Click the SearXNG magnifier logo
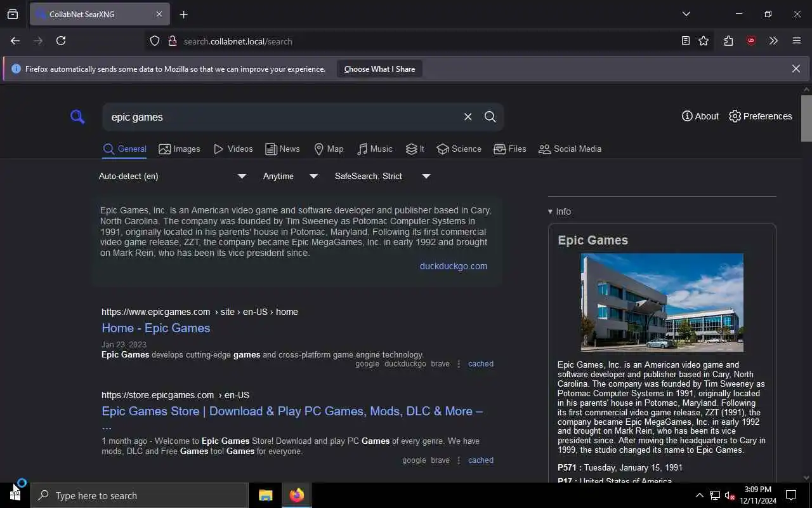 coord(77,117)
